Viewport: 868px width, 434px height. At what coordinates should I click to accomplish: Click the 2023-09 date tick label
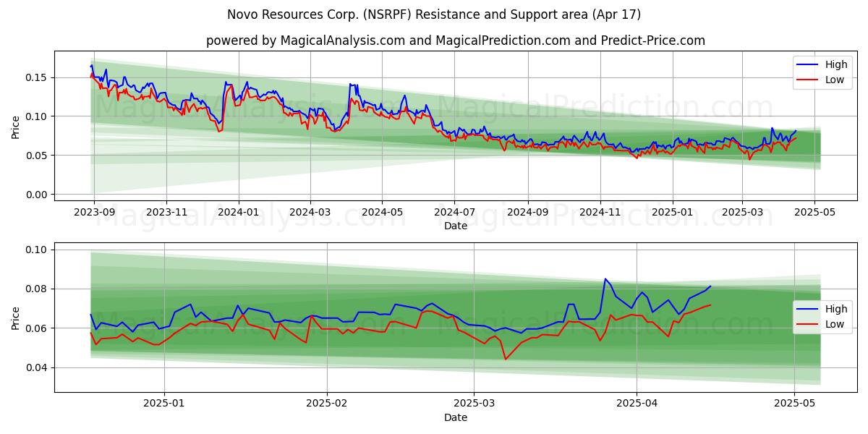coord(93,213)
